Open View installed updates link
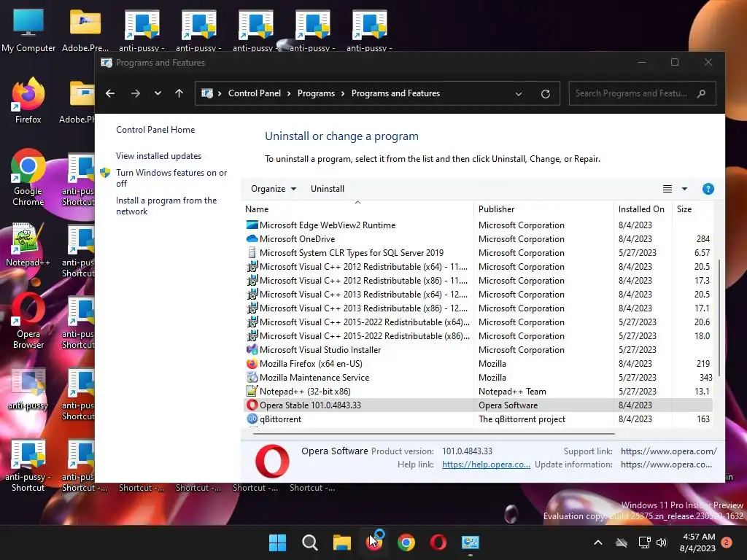This screenshot has height=560, width=747. point(158,156)
